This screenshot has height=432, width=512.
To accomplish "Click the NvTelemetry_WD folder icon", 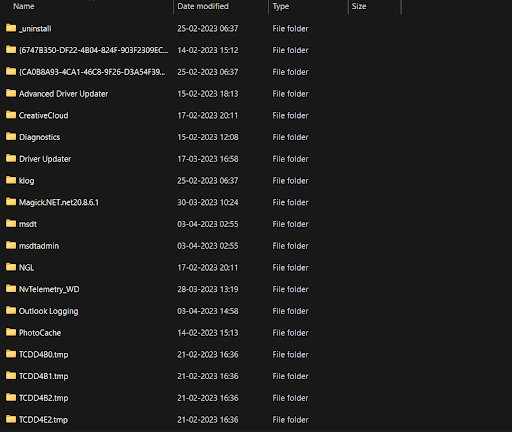I will [11, 289].
